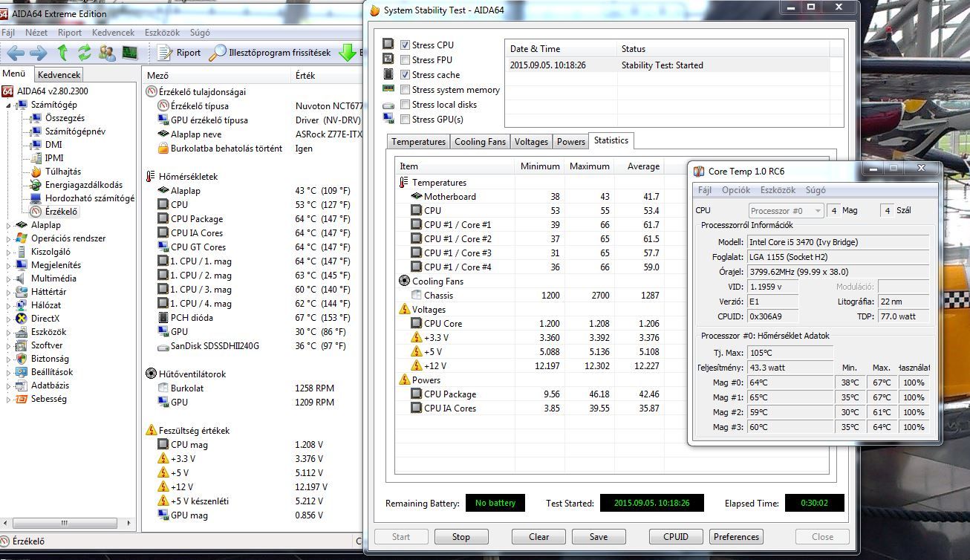Click the Mező column header
The width and height of the screenshot is (970, 560).
218,75
